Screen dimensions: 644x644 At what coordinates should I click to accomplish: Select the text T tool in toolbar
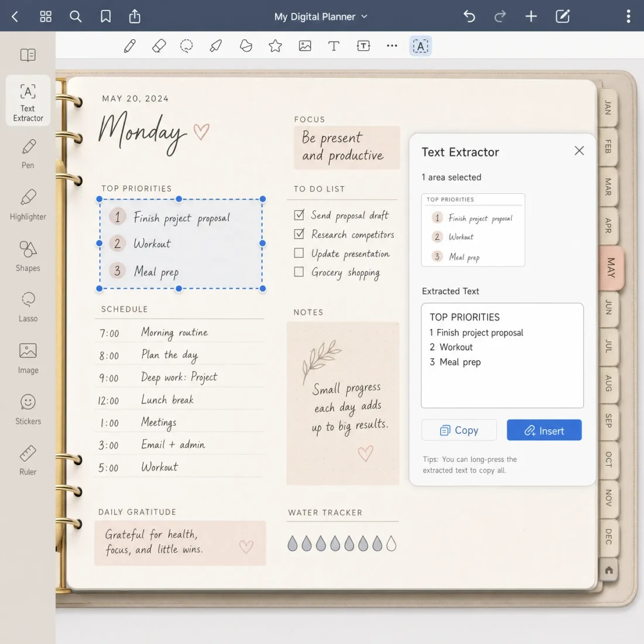[334, 46]
